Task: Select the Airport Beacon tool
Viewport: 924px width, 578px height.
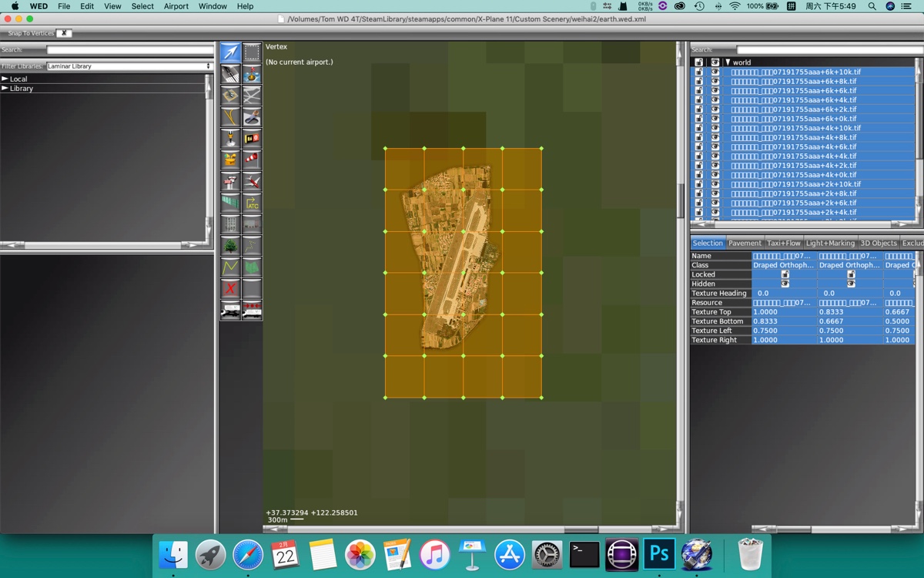Action: [x=230, y=139]
